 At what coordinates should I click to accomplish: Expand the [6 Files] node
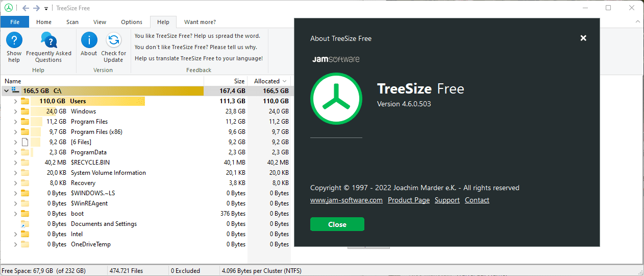(15, 142)
